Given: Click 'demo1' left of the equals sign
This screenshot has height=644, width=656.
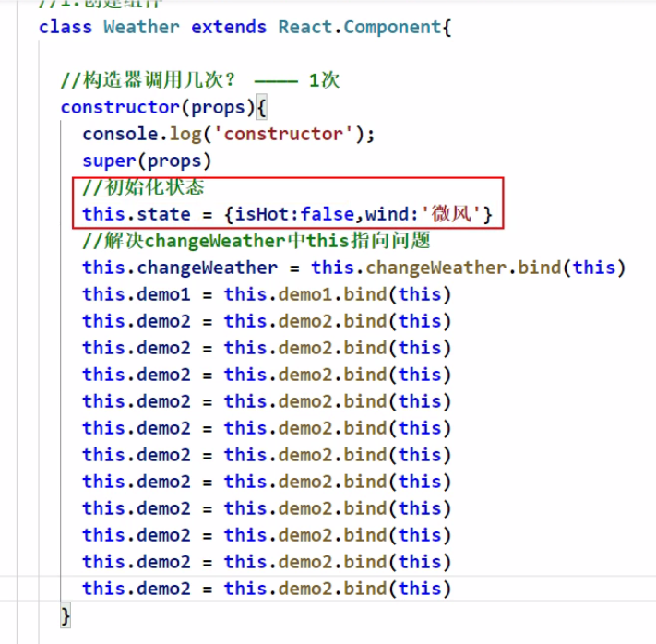Looking at the screenshot, I should [163, 294].
